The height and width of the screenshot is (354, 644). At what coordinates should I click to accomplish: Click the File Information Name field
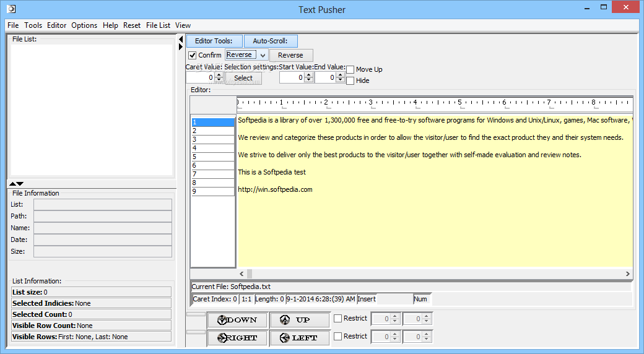[103, 228]
